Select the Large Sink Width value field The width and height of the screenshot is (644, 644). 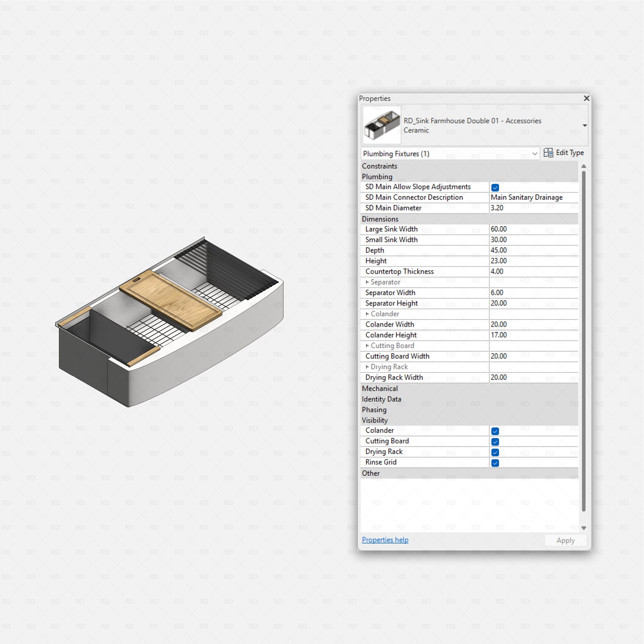pyautogui.click(x=533, y=229)
